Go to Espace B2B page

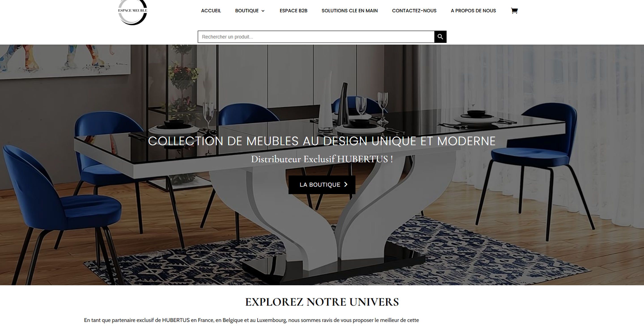coord(294,11)
